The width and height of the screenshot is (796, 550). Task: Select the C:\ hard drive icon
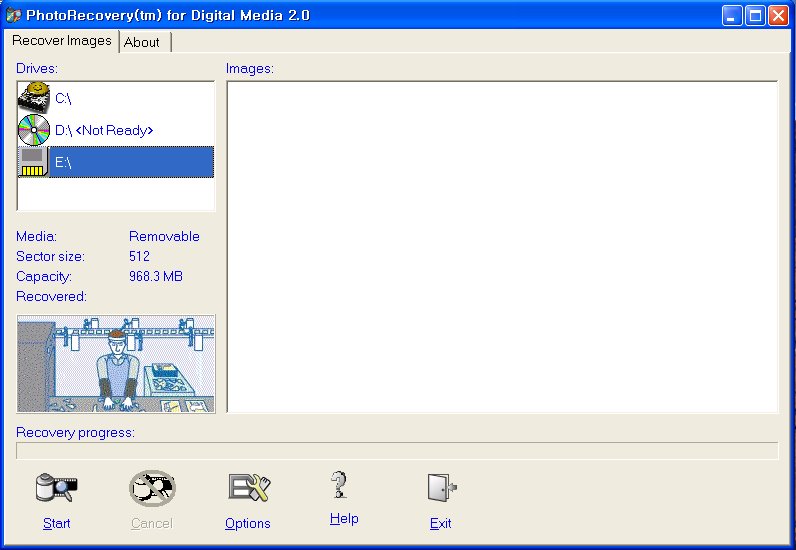[34, 97]
